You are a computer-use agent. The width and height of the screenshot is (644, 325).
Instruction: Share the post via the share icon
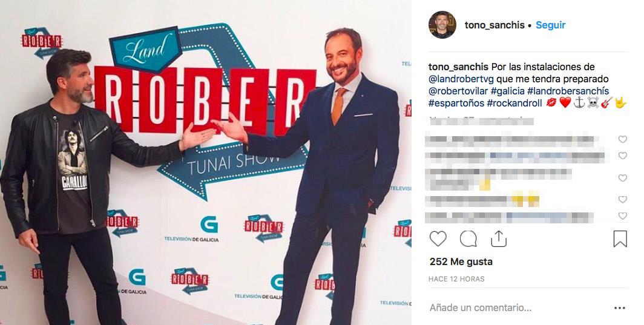(498, 238)
